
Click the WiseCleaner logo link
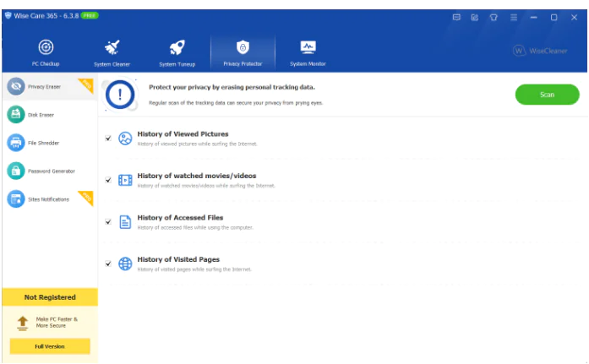click(541, 51)
